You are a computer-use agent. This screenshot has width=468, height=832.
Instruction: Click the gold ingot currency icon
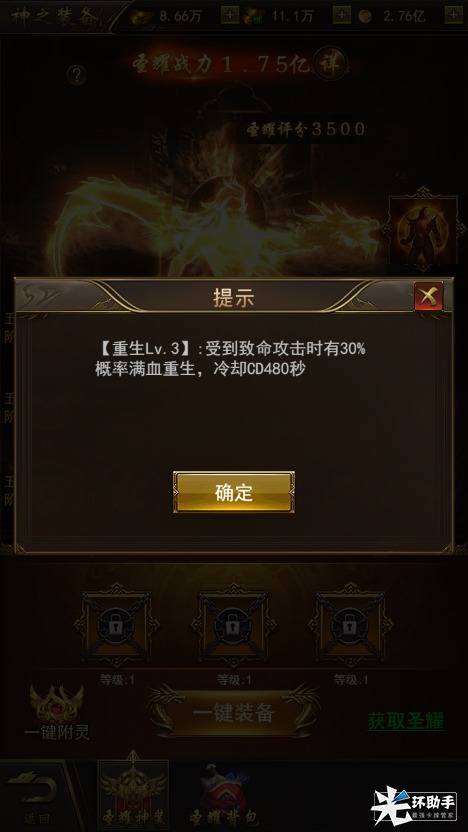point(141,16)
